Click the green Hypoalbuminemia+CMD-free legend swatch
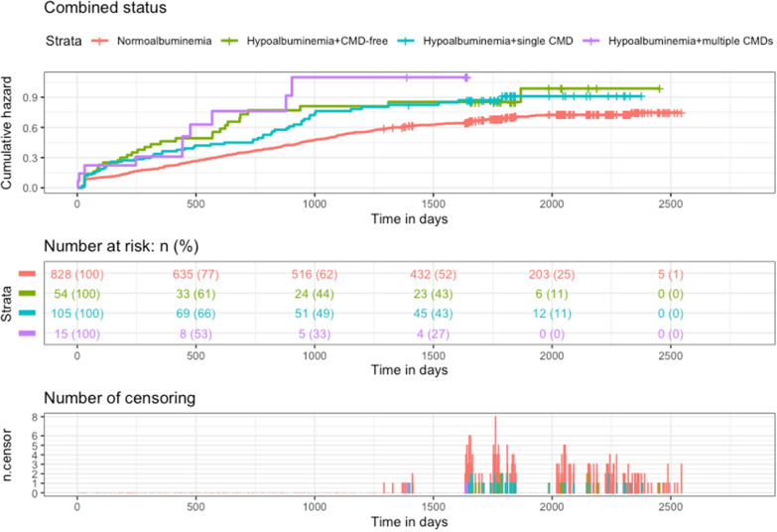 click(x=229, y=41)
